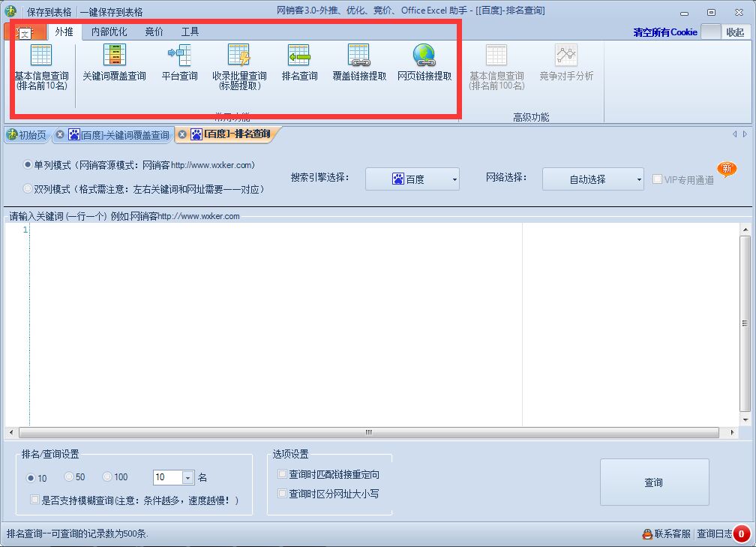Click 一键保存到表格 in title toolbar
This screenshot has height=547, width=756.
pyautogui.click(x=111, y=12)
